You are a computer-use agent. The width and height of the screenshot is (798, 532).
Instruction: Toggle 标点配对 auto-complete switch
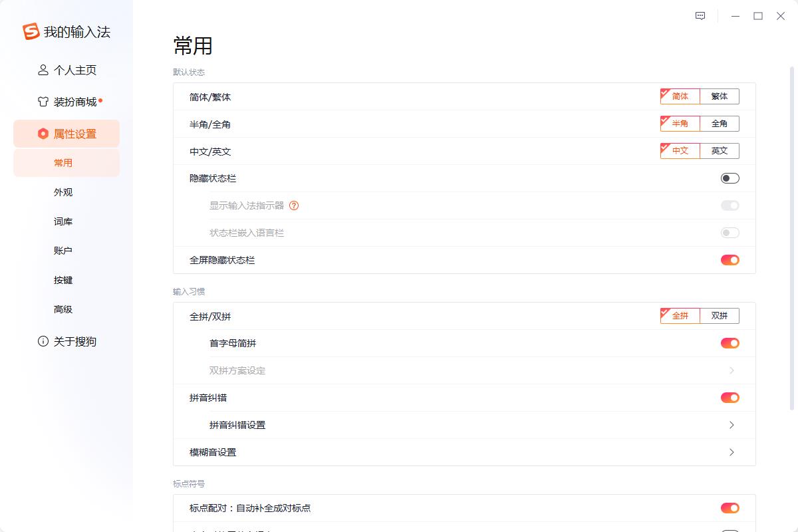(730, 508)
